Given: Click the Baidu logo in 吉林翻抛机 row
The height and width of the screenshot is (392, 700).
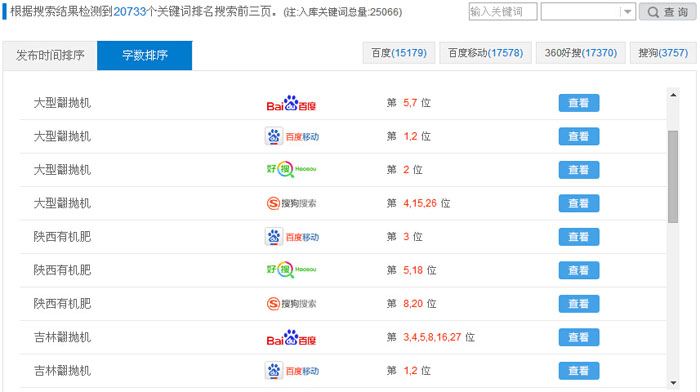Looking at the screenshot, I should 291,338.
